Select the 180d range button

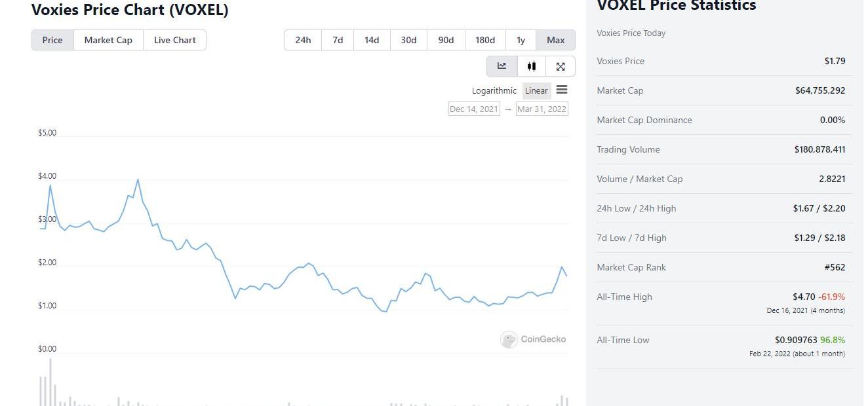[485, 40]
